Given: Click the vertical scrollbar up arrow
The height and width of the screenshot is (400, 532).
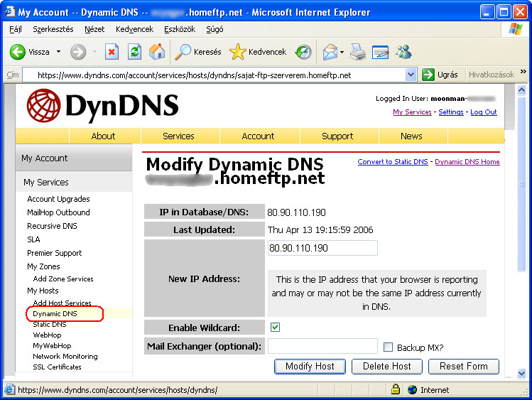Looking at the screenshot, I should pyautogui.click(x=521, y=90).
